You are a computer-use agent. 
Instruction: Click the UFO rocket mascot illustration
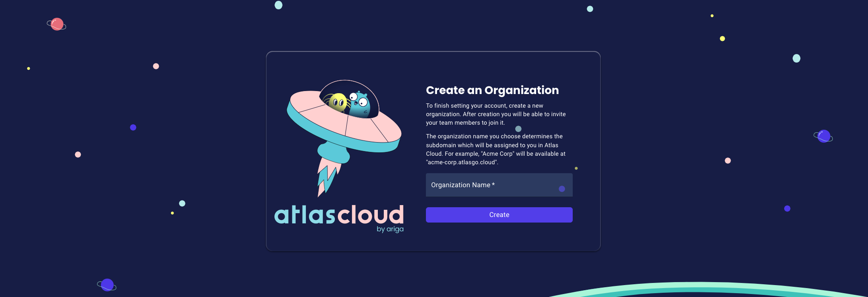coord(344,138)
